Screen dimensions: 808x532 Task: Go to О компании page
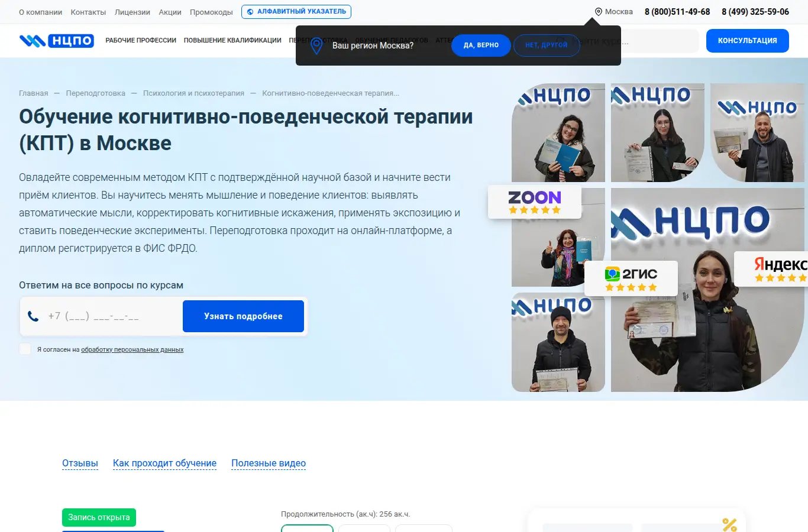[x=40, y=12]
